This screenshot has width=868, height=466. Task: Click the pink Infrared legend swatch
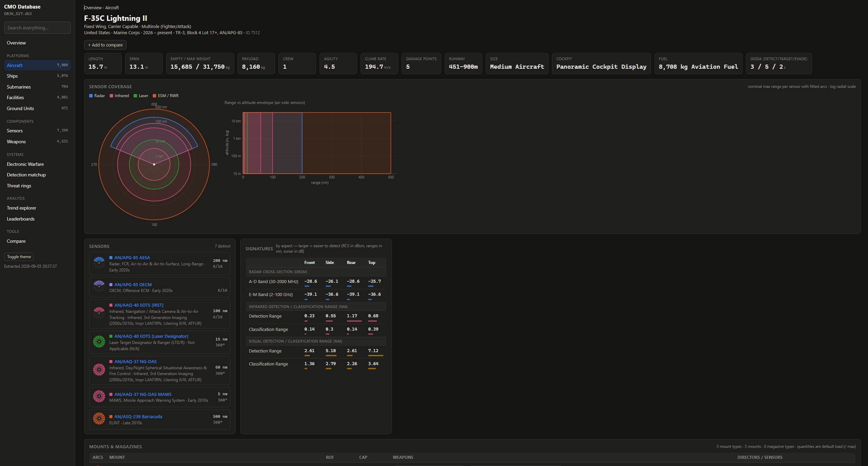[111, 96]
